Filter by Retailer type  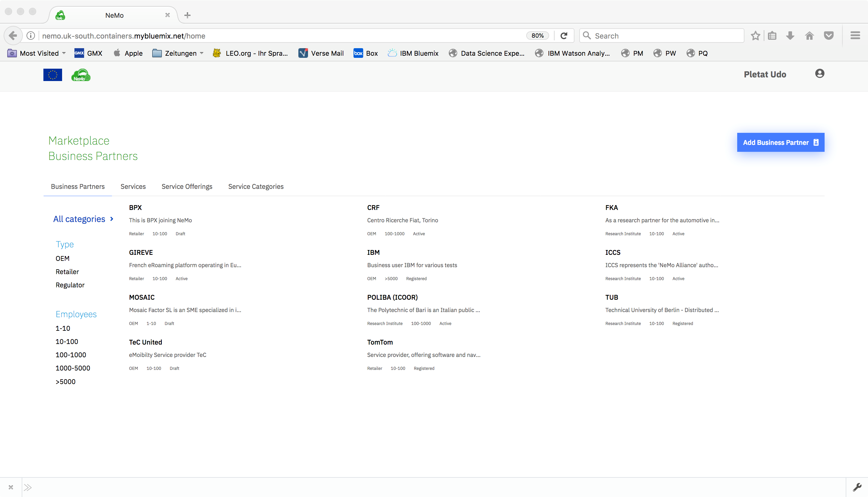[x=67, y=272]
